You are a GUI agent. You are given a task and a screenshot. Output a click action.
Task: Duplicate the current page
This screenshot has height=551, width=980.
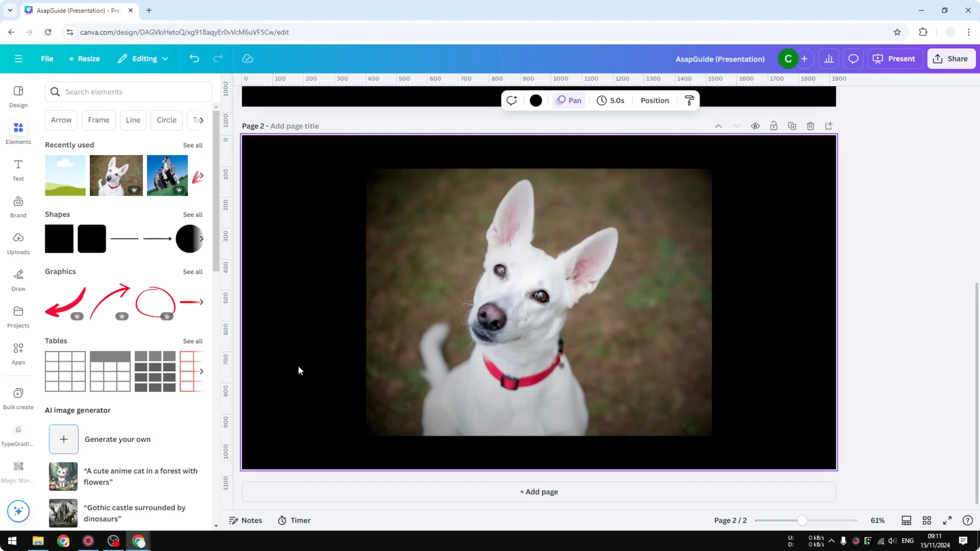click(792, 125)
